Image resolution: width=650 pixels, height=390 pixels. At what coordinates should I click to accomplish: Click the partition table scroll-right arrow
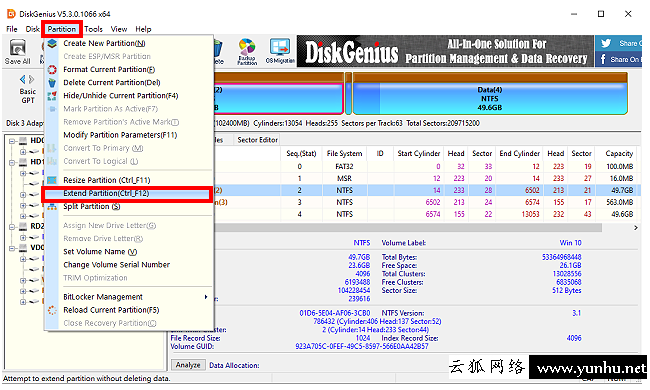(635, 228)
